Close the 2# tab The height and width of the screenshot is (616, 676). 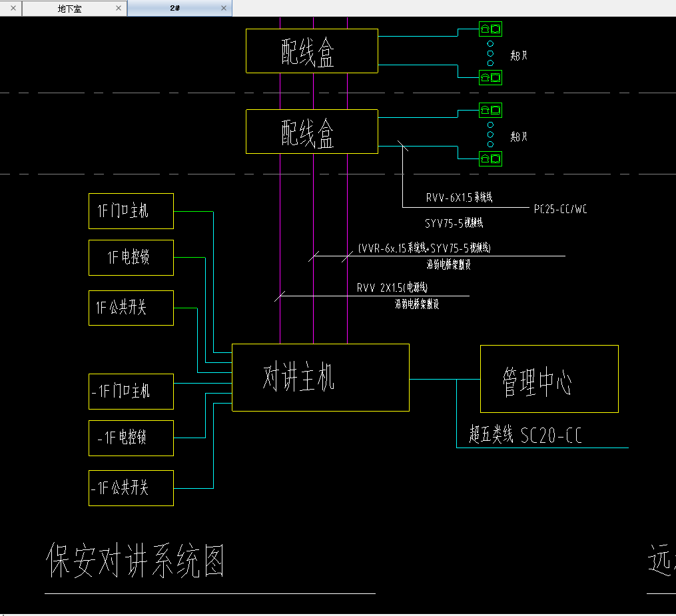coord(223,8)
